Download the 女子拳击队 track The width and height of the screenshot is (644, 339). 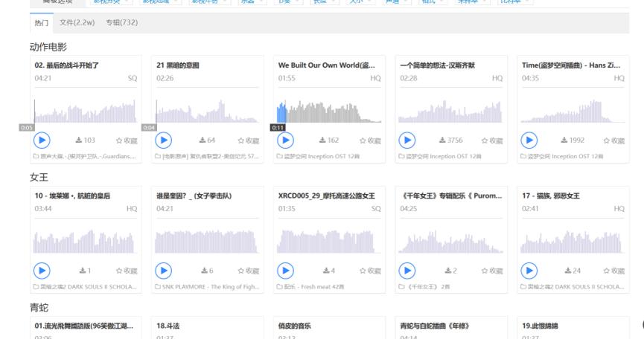[x=207, y=271]
